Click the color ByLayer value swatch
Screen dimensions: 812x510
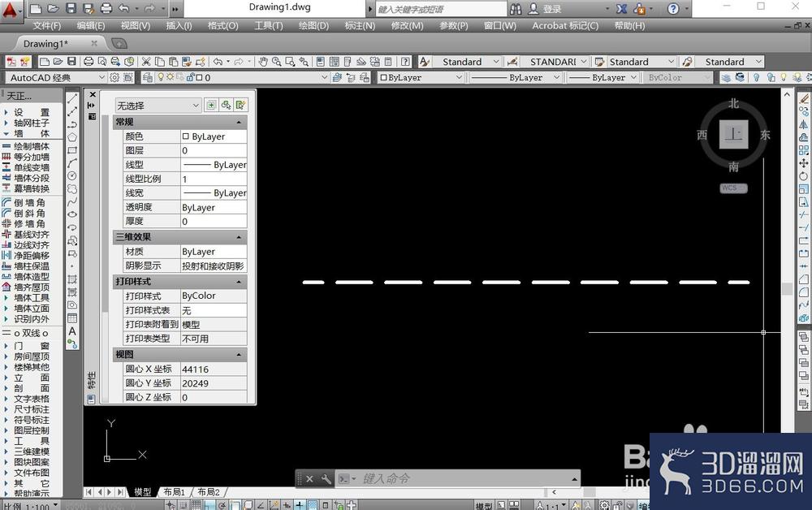(x=185, y=136)
